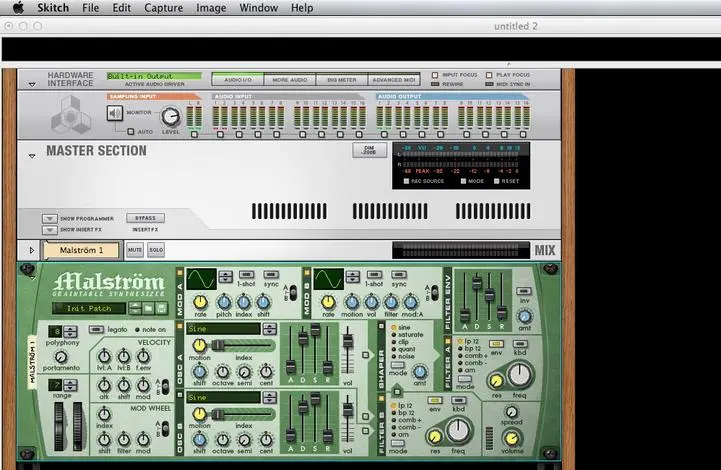
Task: Collapse the Master Section device
Action: click(x=32, y=156)
